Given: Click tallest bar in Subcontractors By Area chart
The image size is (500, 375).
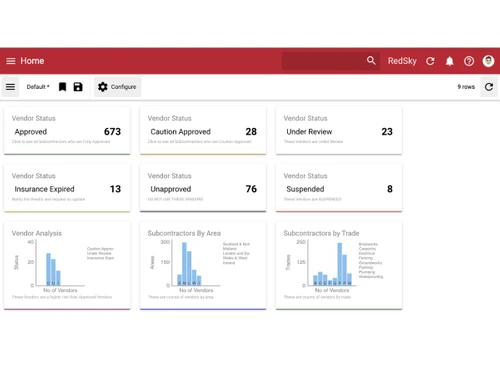Looking at the screenshot, I should coord(184,264).
